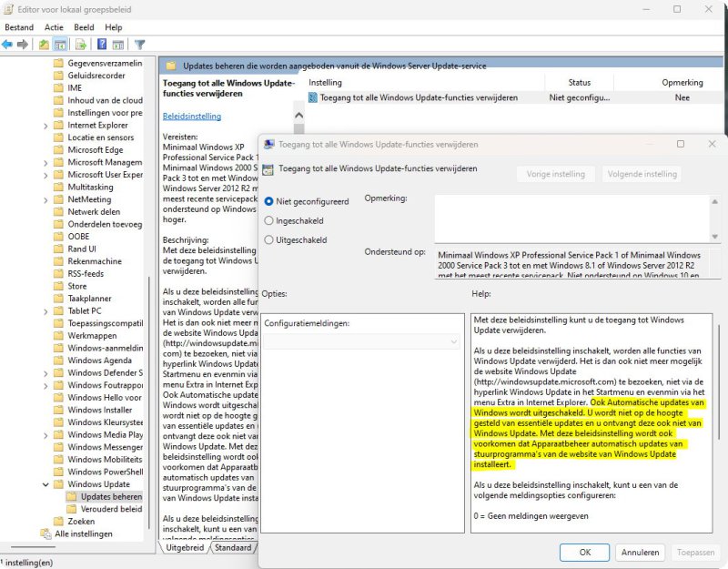Toggle the action pane toolbar icon

click(118, 45)
